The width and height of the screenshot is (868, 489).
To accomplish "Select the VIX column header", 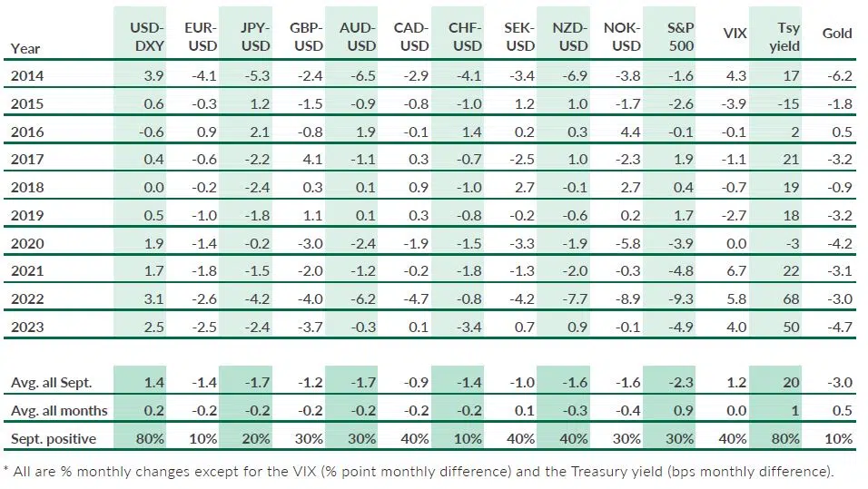I will [735, 34].
